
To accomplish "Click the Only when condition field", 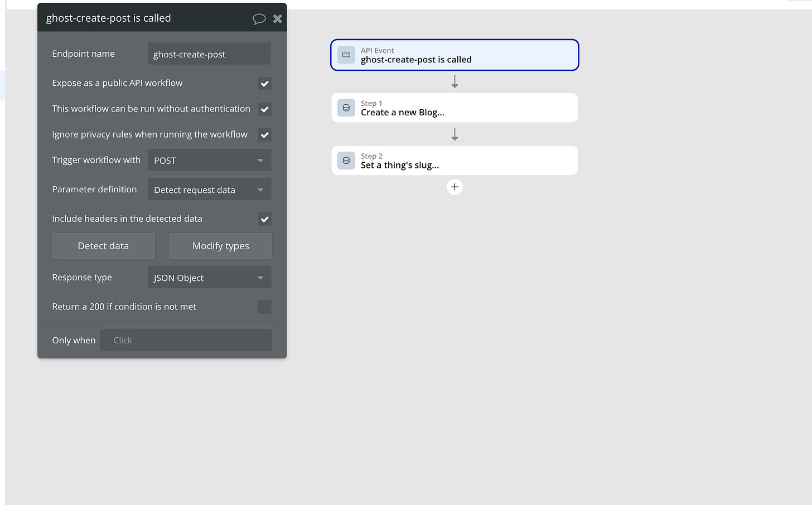I will click(x=186, y=340).
